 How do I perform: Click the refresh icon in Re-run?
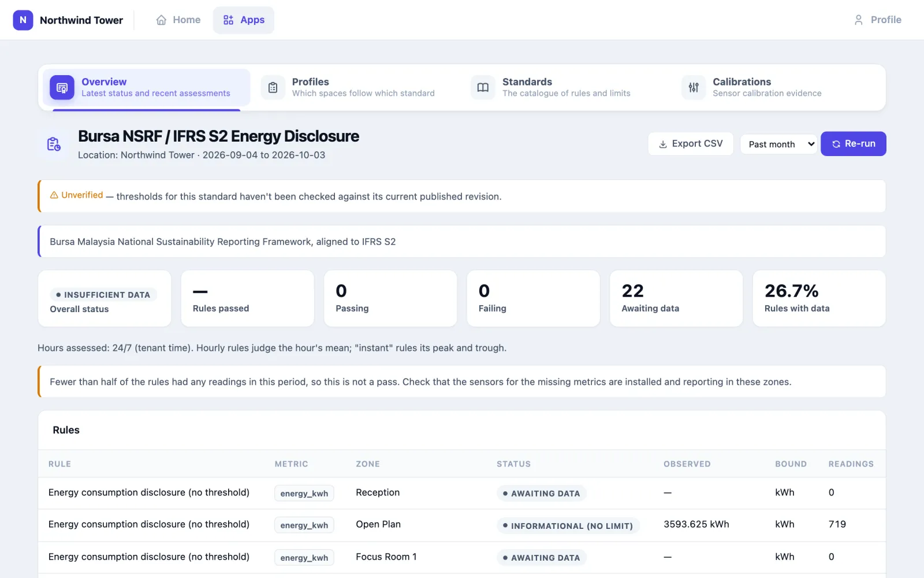click(836, 144)
